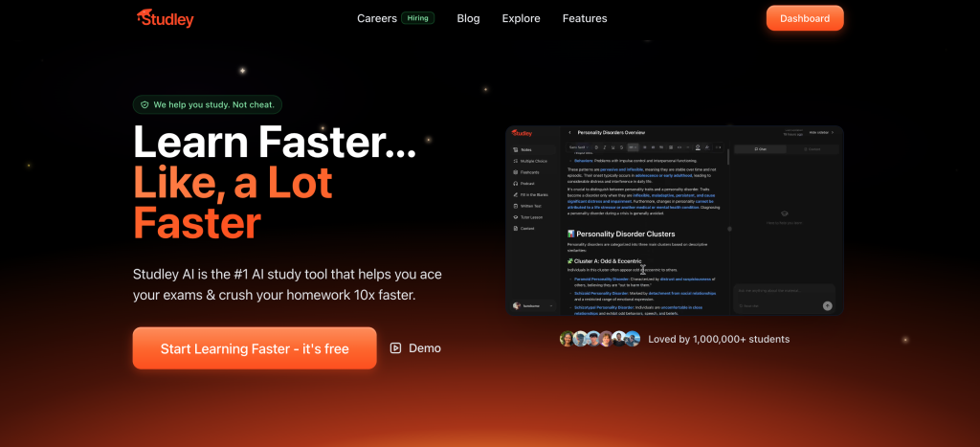980x447 pixels.
Task: Click the Studley logo in the header
Action: (168, 17)
